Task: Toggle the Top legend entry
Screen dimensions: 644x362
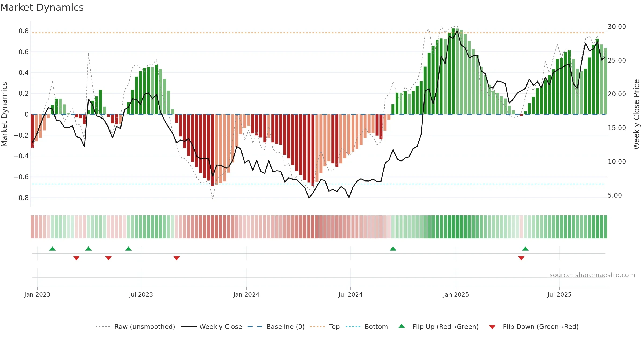Action: tap(325, 327)
